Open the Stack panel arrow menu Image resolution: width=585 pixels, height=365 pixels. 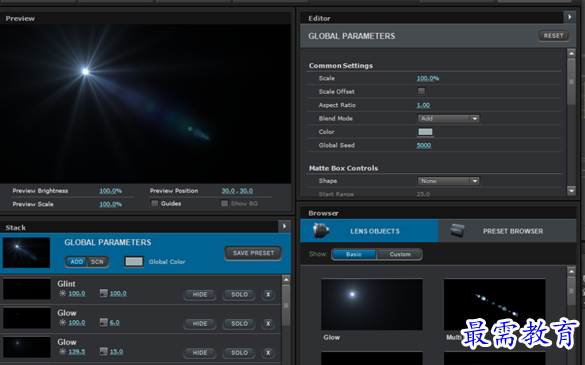click(284, 226)
